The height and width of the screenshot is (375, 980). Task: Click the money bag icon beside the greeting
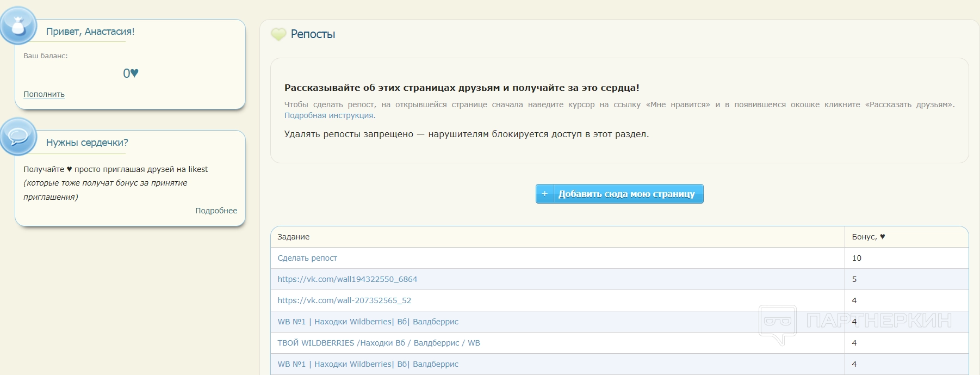(18, 26)
